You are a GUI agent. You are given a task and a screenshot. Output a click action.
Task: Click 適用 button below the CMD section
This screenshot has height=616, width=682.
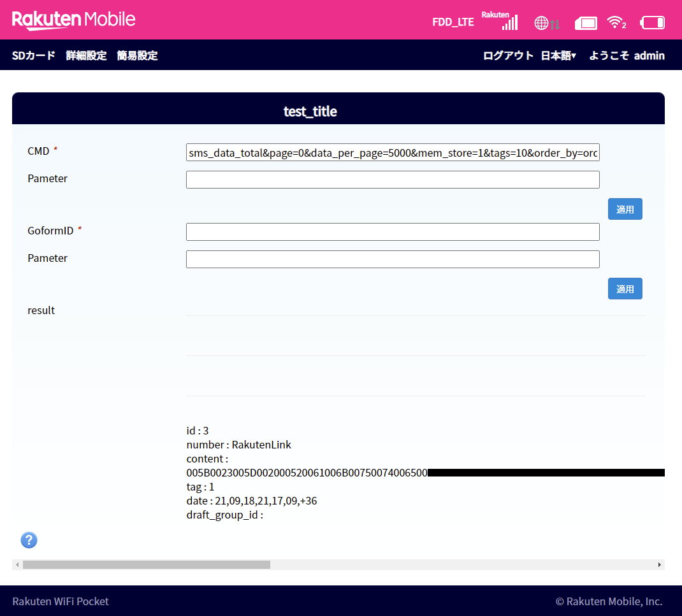[625, 209]
